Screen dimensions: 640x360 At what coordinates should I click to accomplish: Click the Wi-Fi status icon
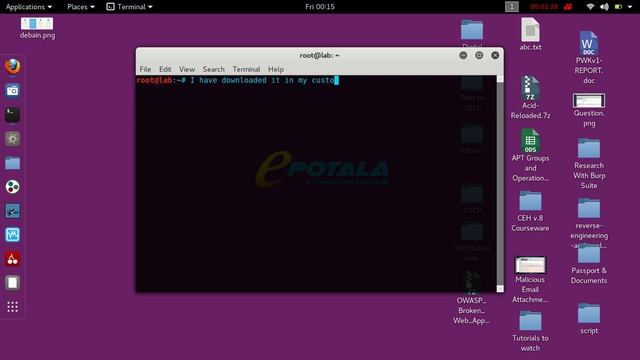590,7
